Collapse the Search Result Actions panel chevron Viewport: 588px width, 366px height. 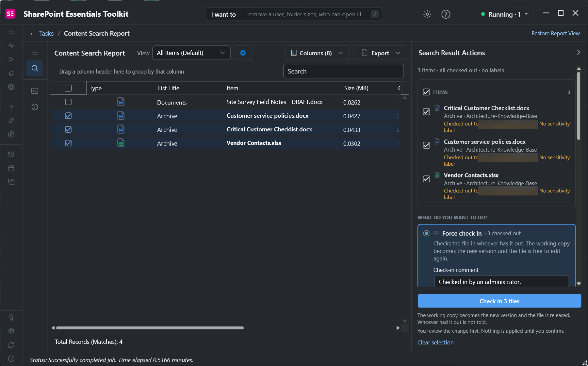pos(579,53)
